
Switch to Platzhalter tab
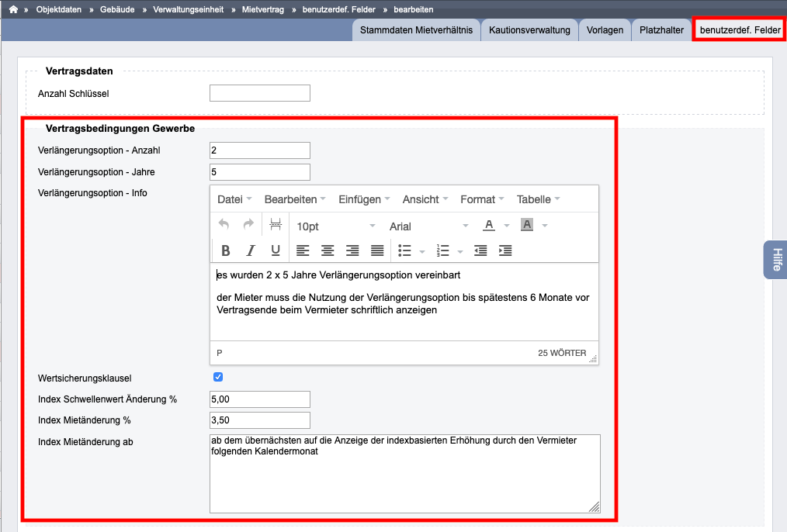661,30
